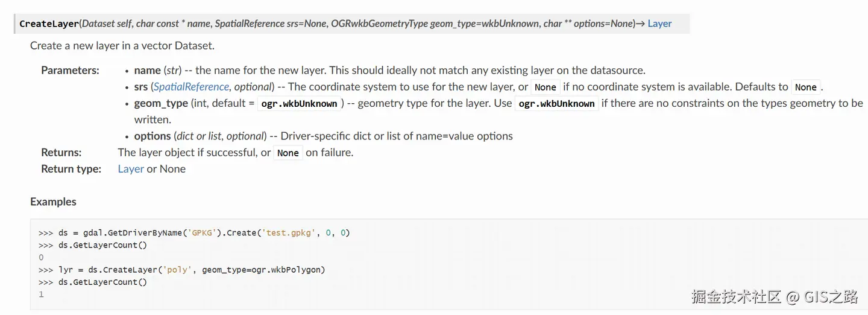This screenshot has width=868, height=315.
Task: Click the bold options parameter
Action: click(153, 136)
